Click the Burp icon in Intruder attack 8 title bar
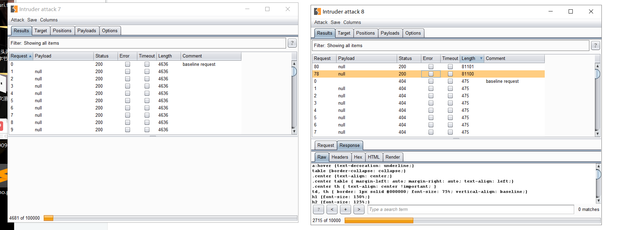Viewport: 644px width, 230px height. [317, 11]
